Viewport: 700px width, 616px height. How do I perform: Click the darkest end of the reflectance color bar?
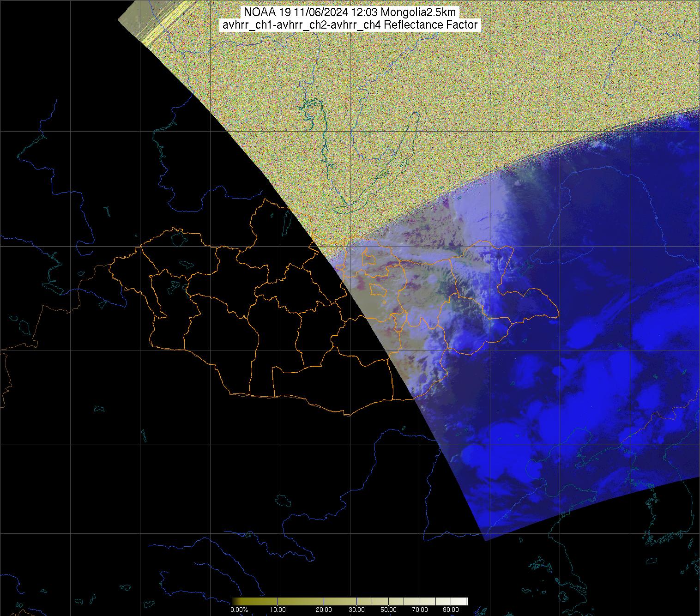(x=234, y=601)
